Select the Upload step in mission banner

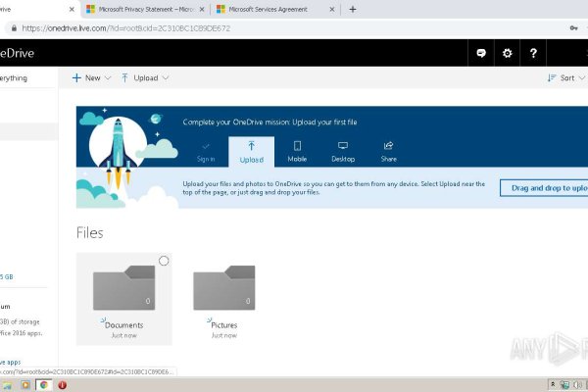(251, 150)
